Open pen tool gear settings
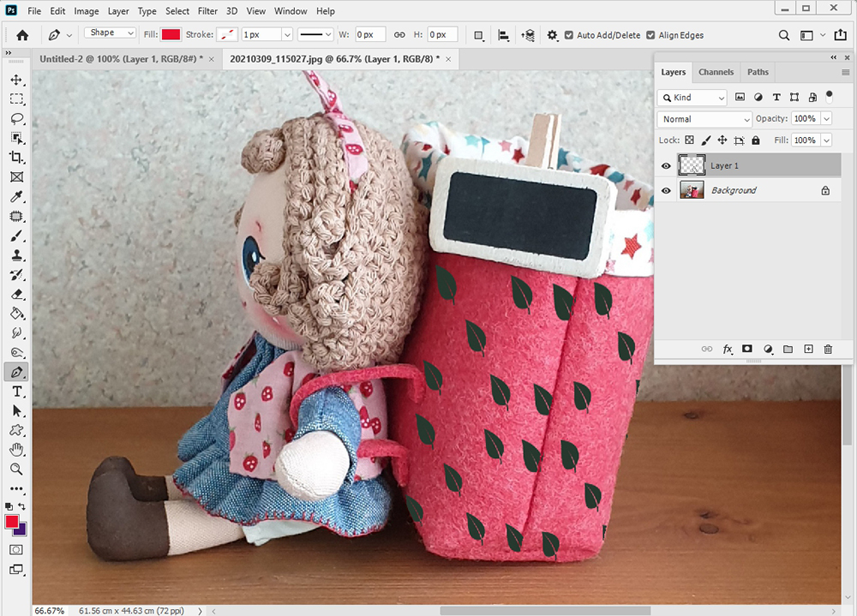The width and height of the screenshot is (857, 616). pos(553,35)
